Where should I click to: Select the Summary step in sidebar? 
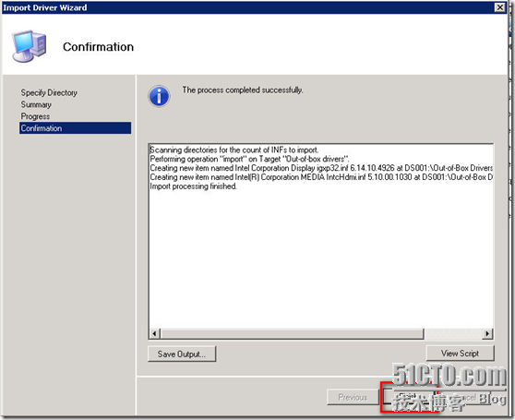click(x=36, y=104)
